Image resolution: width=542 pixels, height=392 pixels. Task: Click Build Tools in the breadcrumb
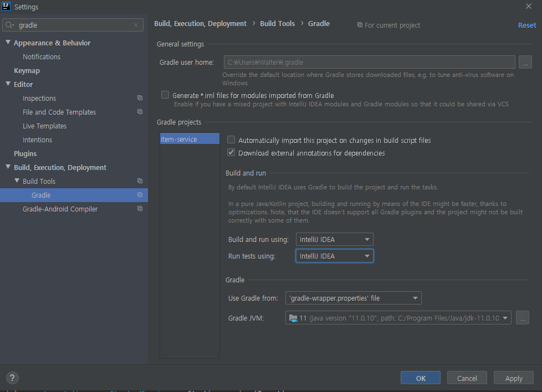coord(277,23)
